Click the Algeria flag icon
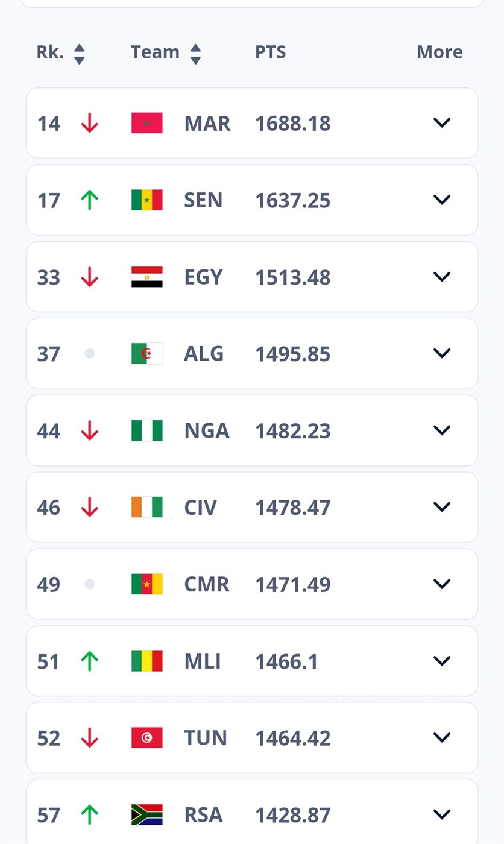504x844 pixels. coord(147,353)
